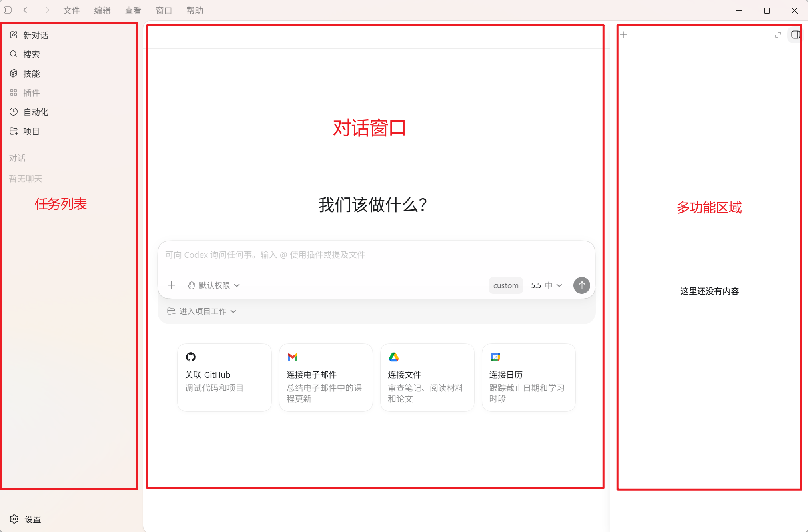
Task: Open the 窗口 menu
Action: 164,10
